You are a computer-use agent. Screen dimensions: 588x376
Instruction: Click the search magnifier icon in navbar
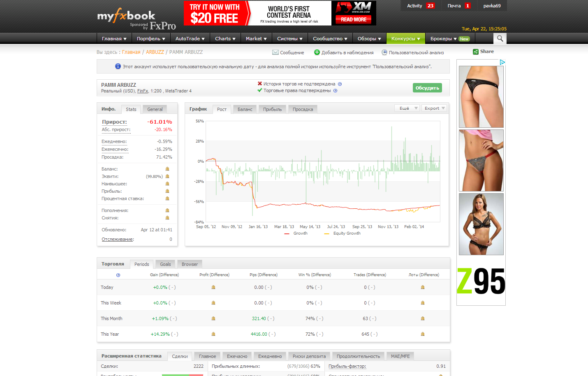click(x=500, y=38)
